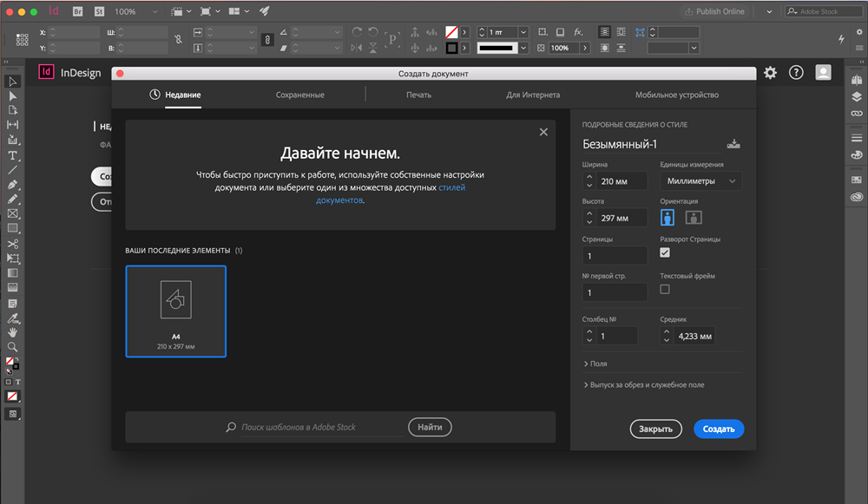Select the Line tool
Screen dimensions: 868x504
click(12, 170)
